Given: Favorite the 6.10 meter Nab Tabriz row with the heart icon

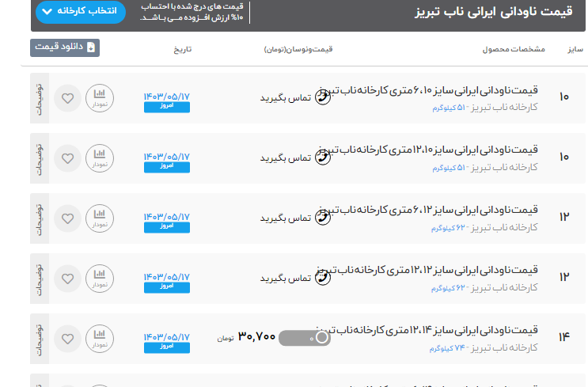Looking at the screenshot, I should 68,99.
